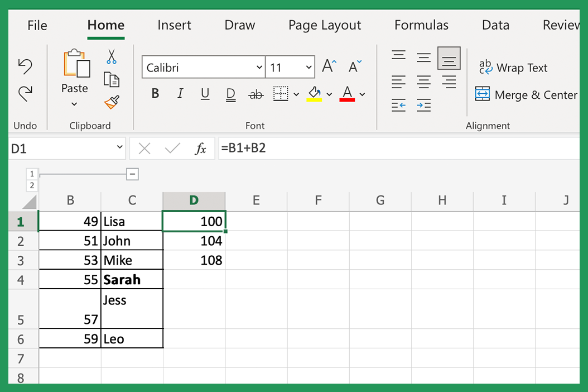Click Wrap Text button
588x392 pixels.
513,68
